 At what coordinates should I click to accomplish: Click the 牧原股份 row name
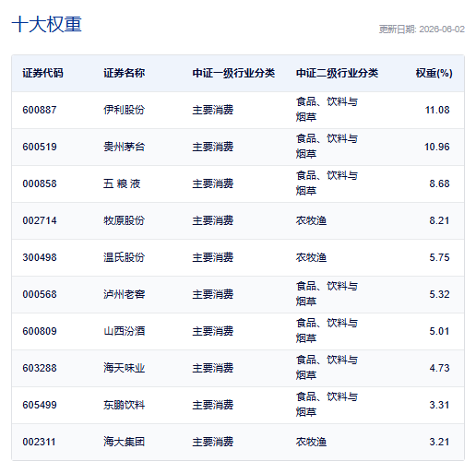(124, 220)
